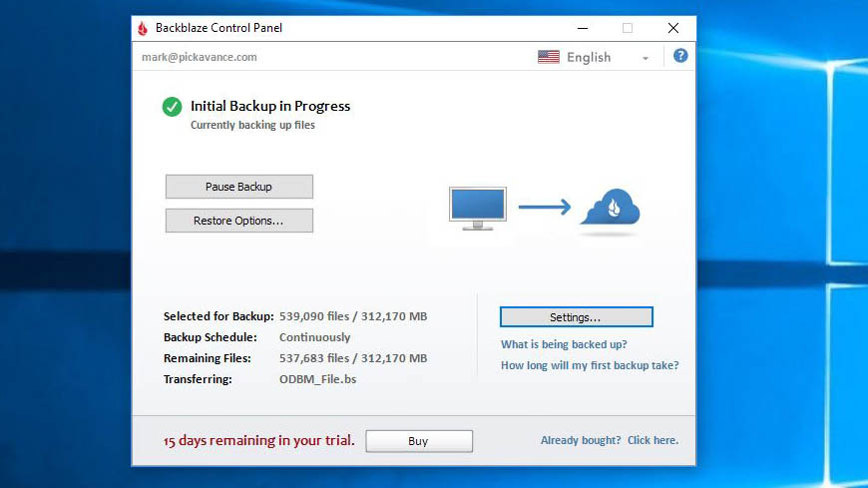Click the 'Already bought? Click here.' link
The image size is (868, 488).
click(610, 440)
